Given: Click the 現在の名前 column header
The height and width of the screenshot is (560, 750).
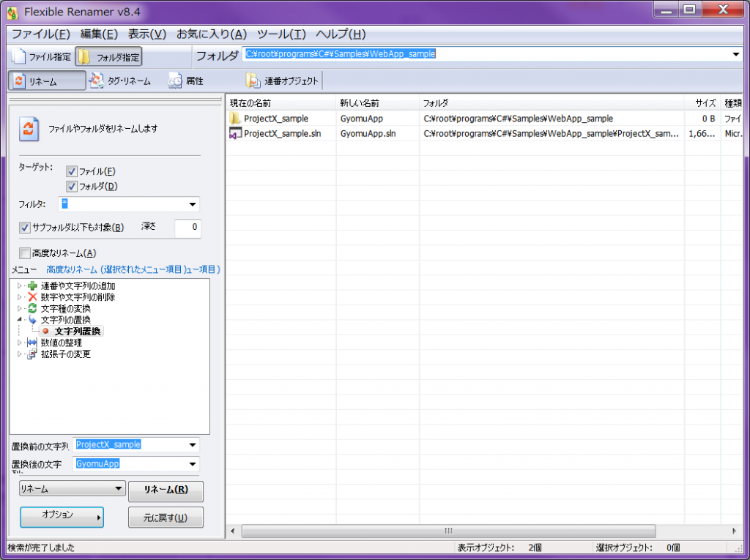Looking at the screenshot, I should tap(281, 102).
